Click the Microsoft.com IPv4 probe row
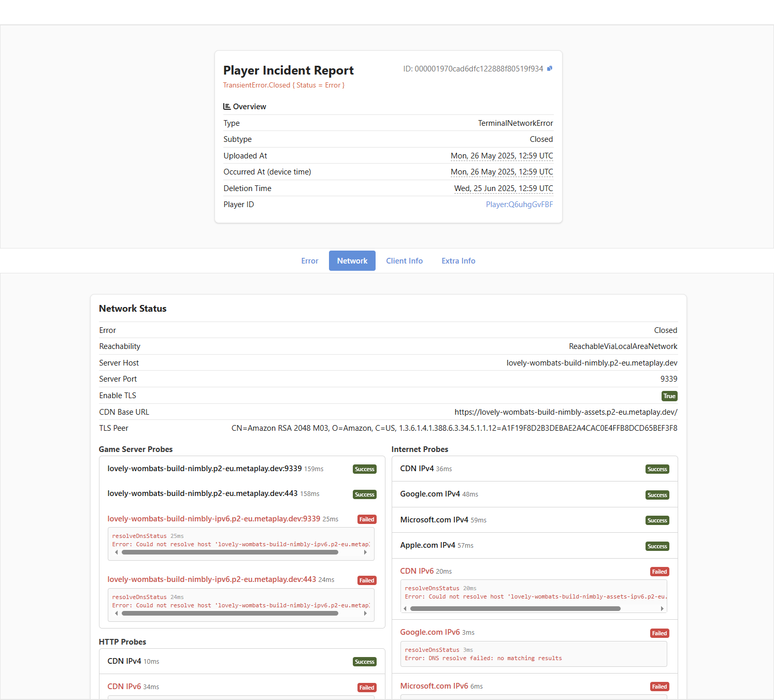 [x=535, y=520]
